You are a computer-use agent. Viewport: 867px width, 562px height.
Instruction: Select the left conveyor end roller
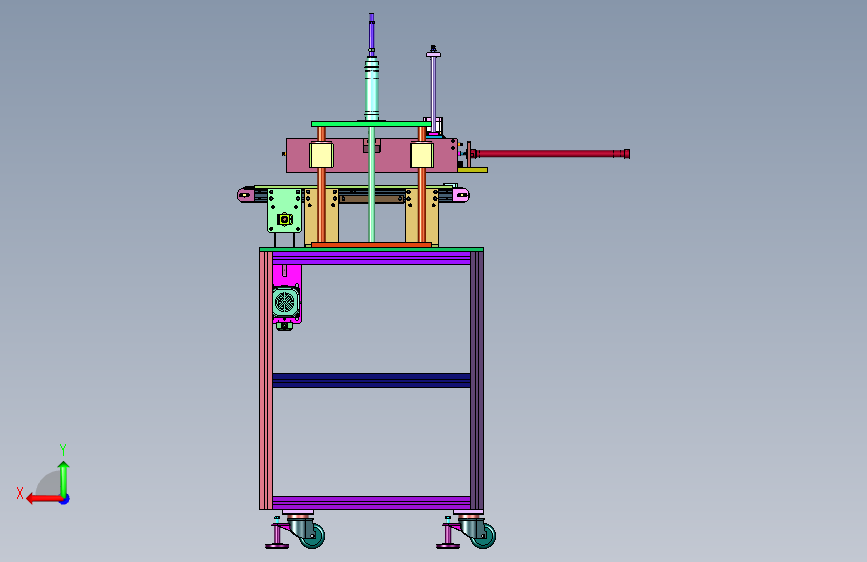click(246, 195)
